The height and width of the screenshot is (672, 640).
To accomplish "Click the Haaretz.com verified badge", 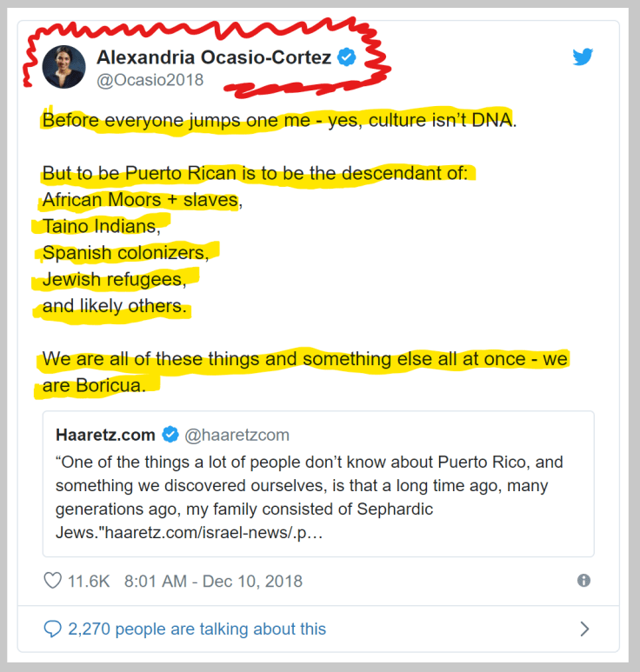I will point(169,435).
